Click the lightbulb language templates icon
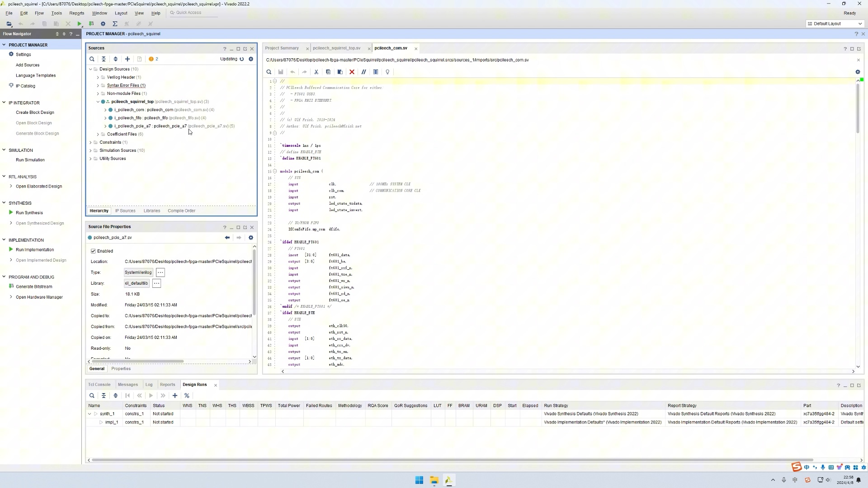 click(x=387, y=72)
